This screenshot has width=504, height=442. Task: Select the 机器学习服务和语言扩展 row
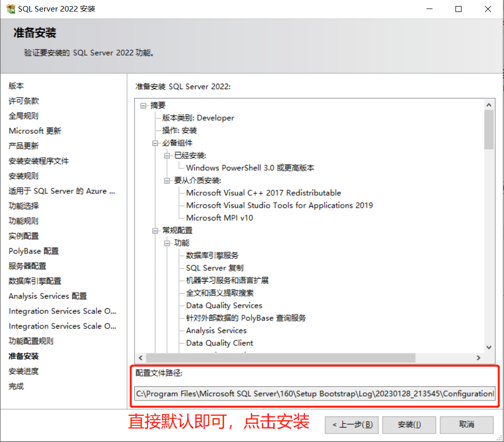[227, 280]
